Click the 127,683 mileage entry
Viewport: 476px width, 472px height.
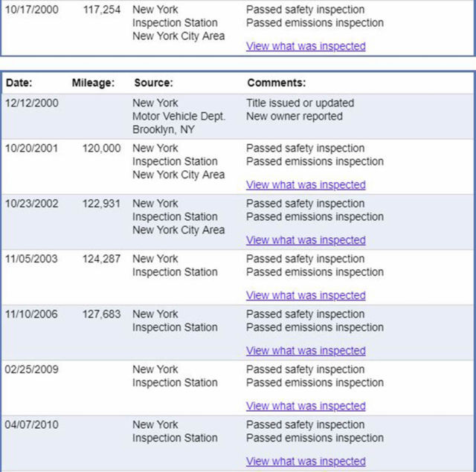click(101, 314)
